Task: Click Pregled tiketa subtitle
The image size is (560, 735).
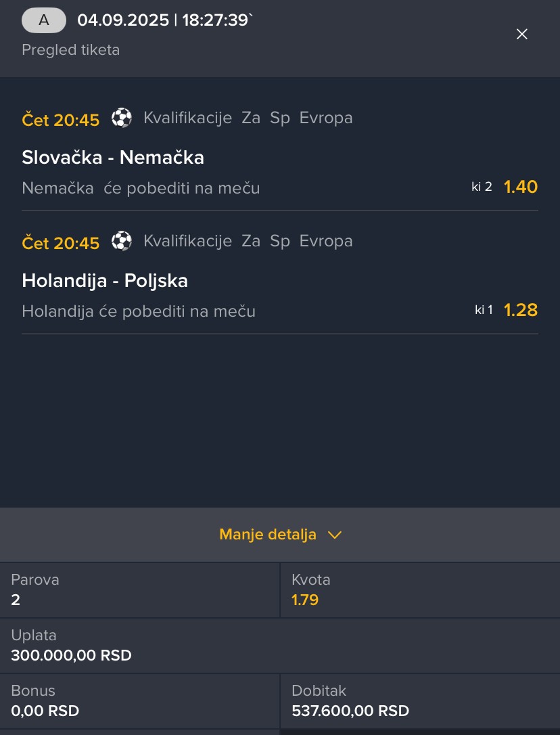Action: [x=71, y=49]
